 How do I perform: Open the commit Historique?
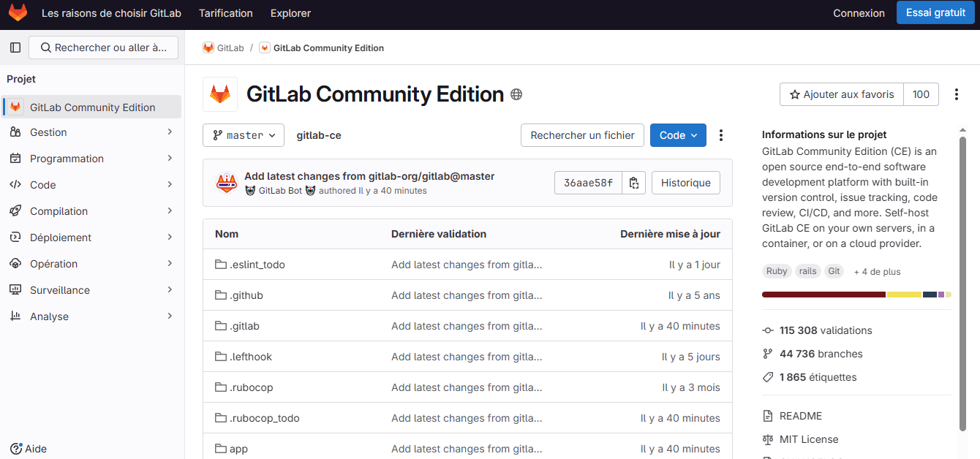(x=685, y=183)
